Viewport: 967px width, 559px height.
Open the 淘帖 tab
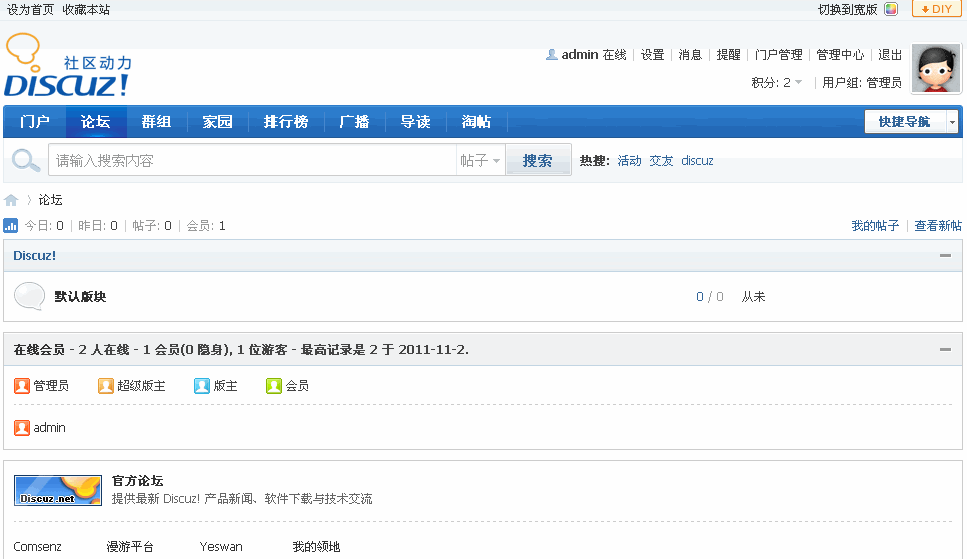click(x=477, y=122)
